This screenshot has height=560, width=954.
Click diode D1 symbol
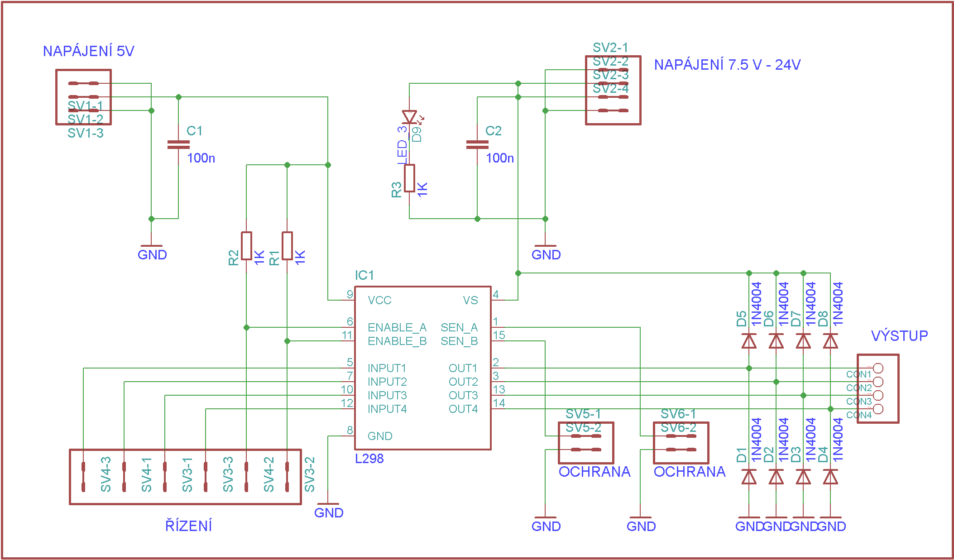coord(749,476)
